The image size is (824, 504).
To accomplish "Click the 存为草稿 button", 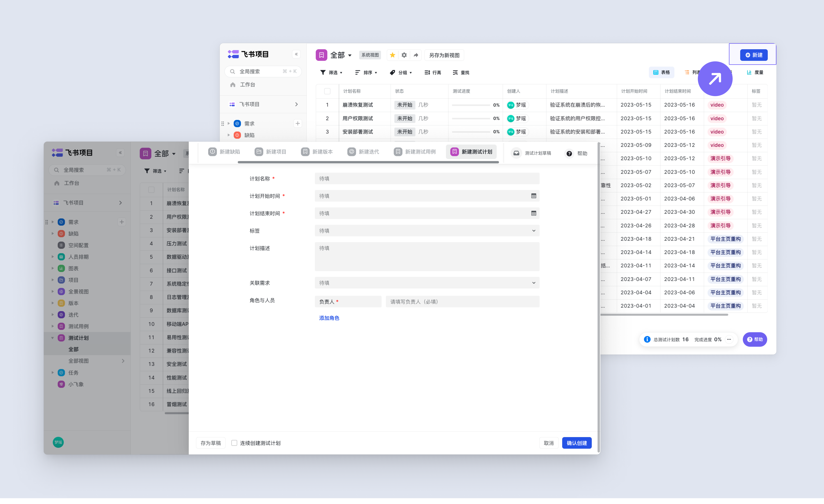I will pos(211,443).
